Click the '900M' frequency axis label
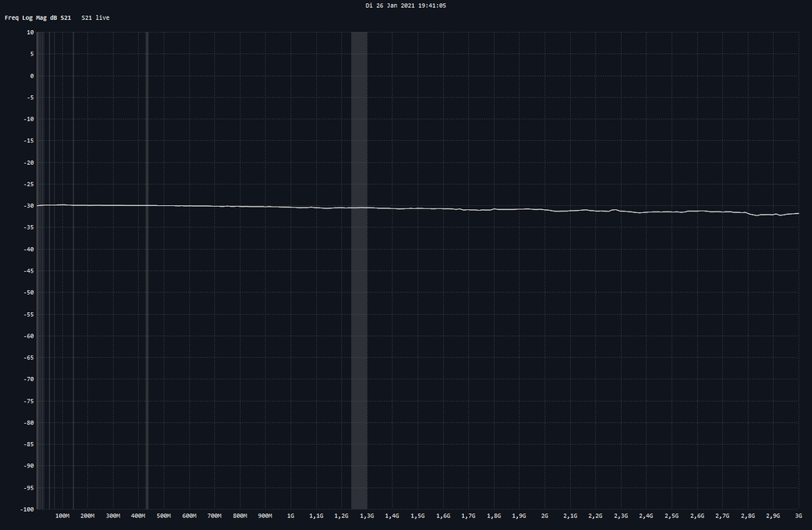 click(x=265, y=516)
